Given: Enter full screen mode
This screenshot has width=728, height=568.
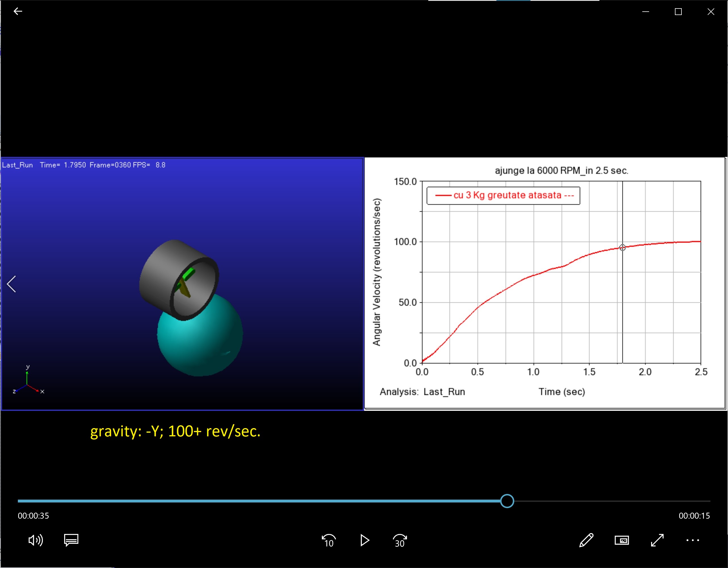Looking at the screenshot, I should [x=657, y=540].
